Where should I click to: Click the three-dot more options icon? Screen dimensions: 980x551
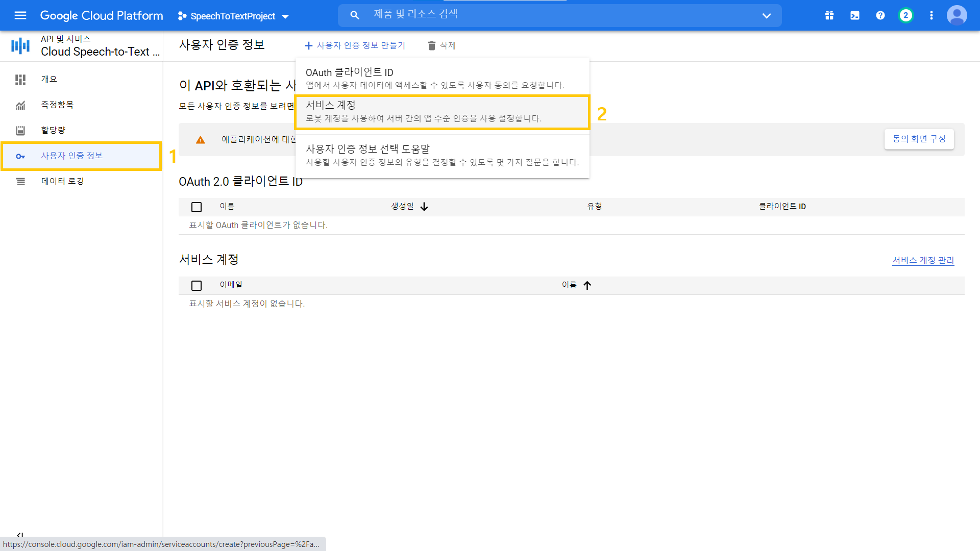point(932,15)
